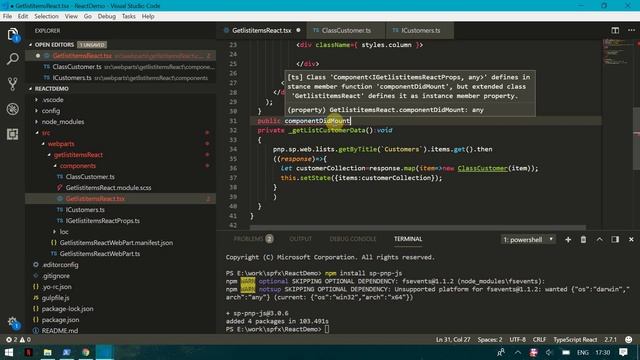Select the Terminal panel tab
Viewport: 640px width, 360px height.
(x=408, y=239)
